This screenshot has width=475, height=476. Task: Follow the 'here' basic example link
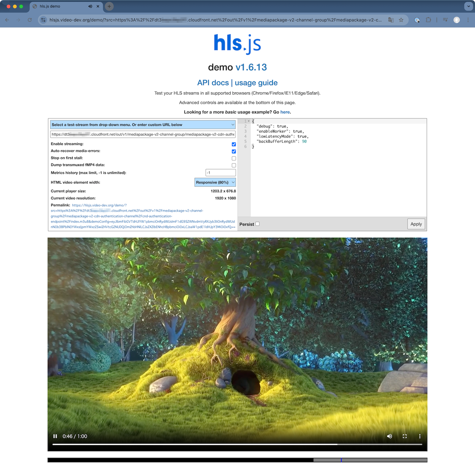285,112
